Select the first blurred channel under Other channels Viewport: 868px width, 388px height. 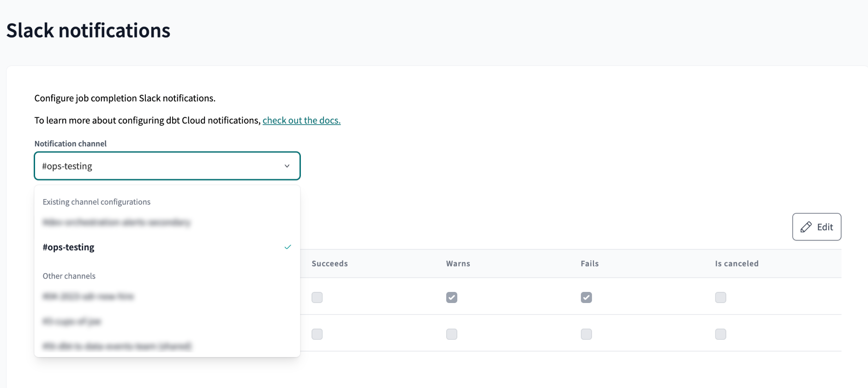point(88,297)
